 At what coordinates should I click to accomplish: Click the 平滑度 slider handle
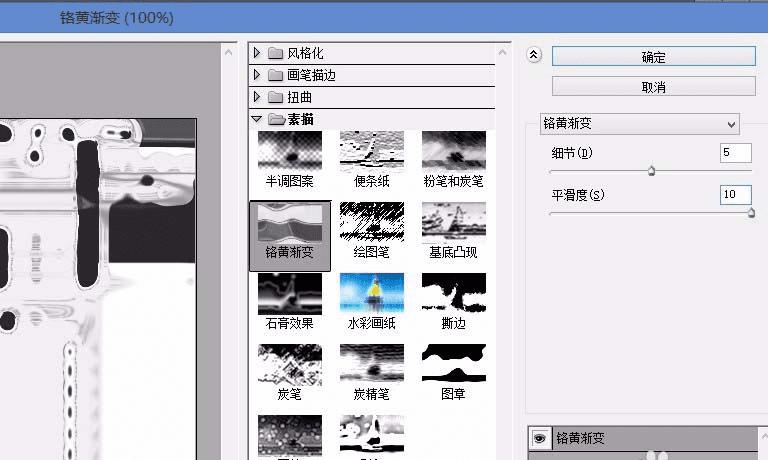pyautogui.click(x=751, y=213)
